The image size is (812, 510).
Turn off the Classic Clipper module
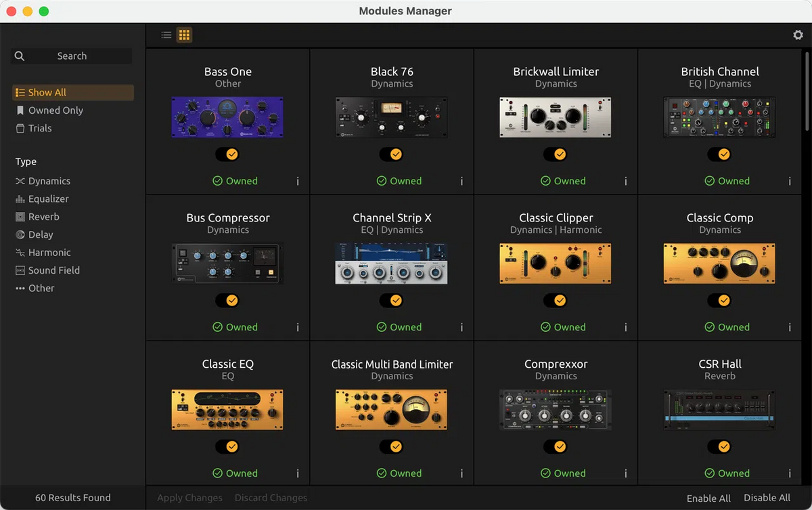point(556,300)
